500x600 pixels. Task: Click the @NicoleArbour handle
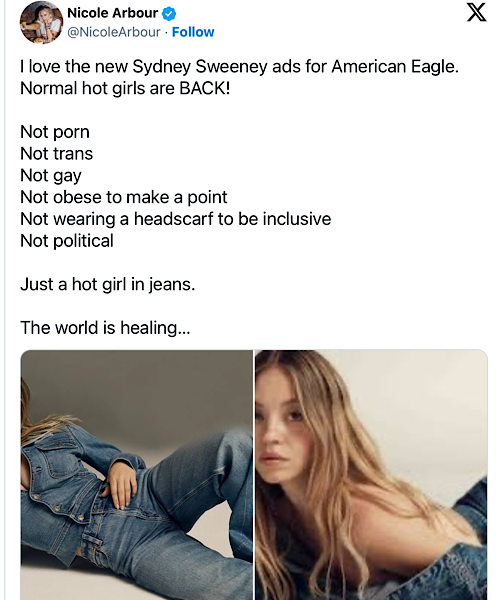point(114,32)
